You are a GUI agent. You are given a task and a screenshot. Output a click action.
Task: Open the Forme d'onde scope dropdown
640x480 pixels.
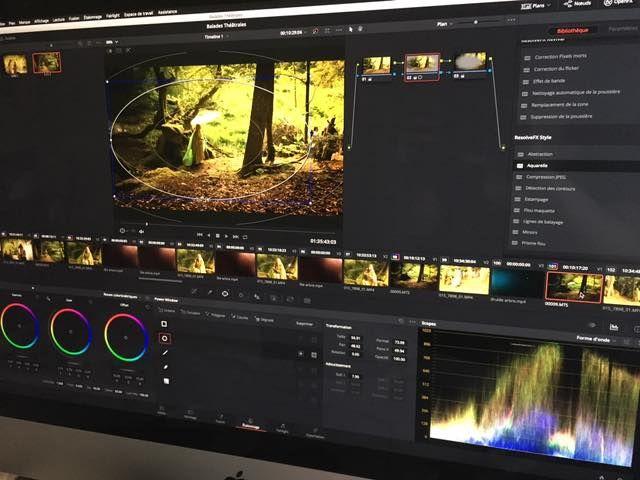[x=597, y=339]
